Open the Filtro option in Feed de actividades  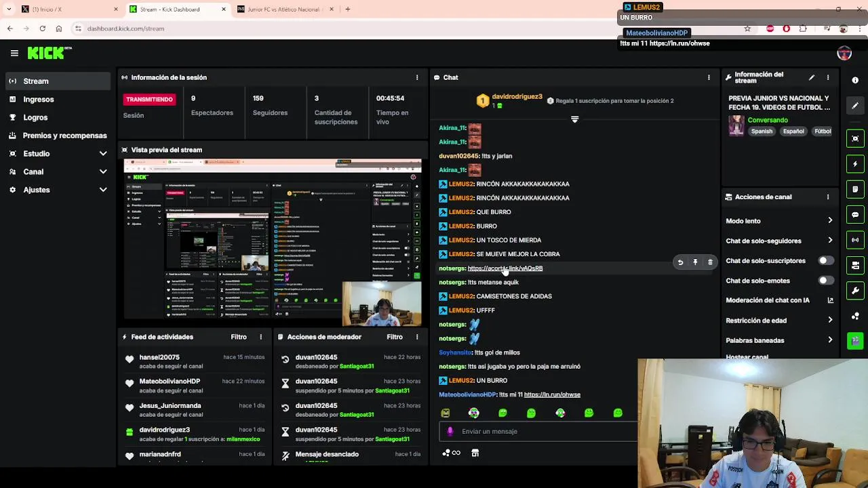click(x=239, y=337)
